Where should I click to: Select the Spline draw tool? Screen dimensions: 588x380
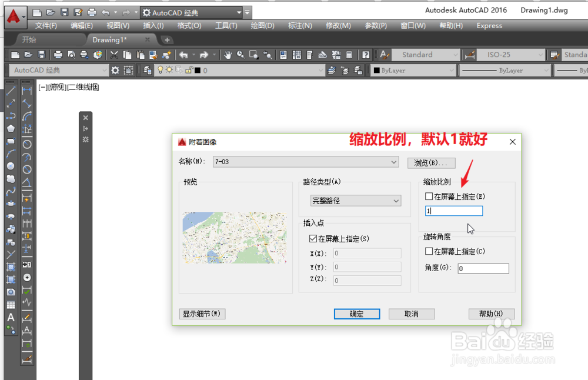click(x=11, y=192)
